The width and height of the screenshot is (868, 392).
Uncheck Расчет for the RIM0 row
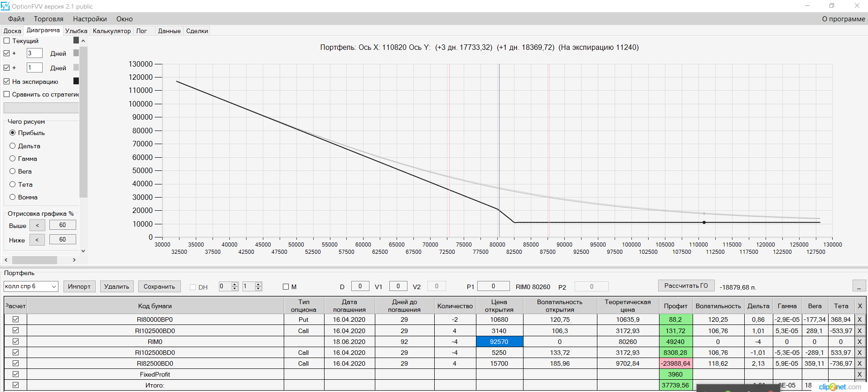[x=16, y=342]
